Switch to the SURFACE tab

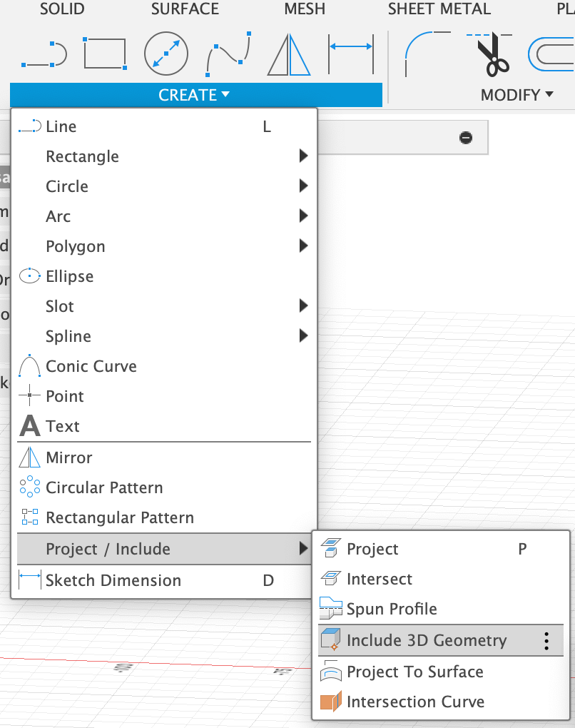coord(185,10)
